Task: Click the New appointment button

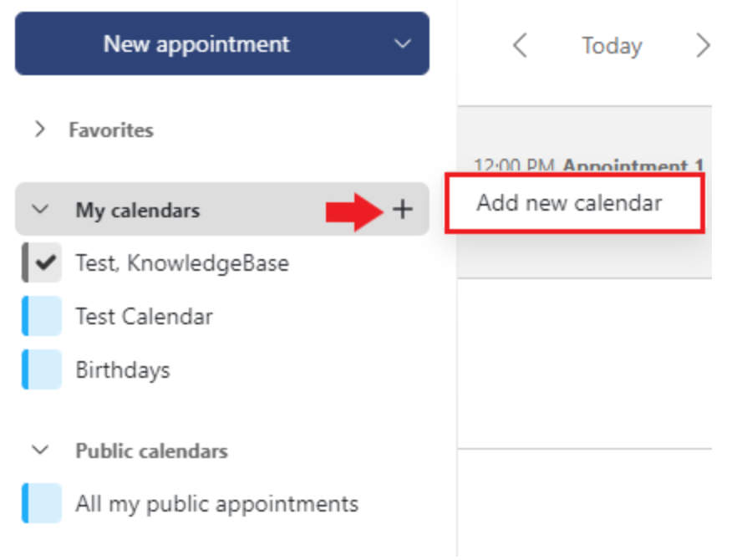Action: pos(196,44)
